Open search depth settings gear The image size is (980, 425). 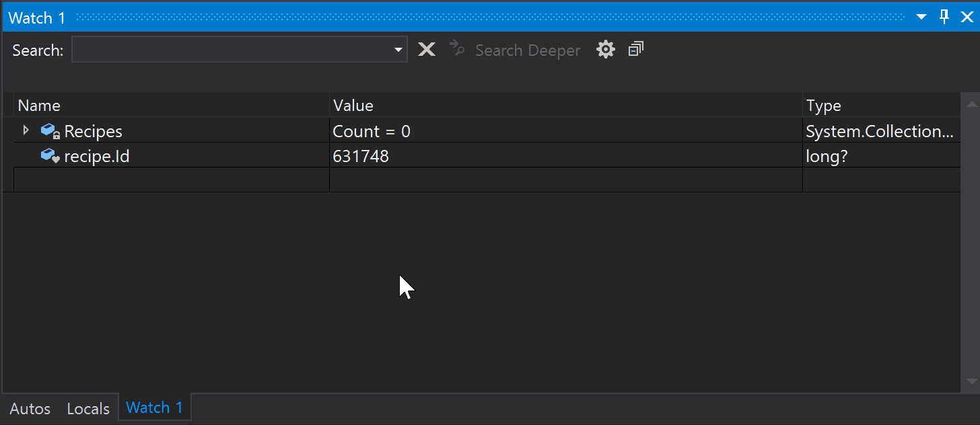click(x=606, y=49)
